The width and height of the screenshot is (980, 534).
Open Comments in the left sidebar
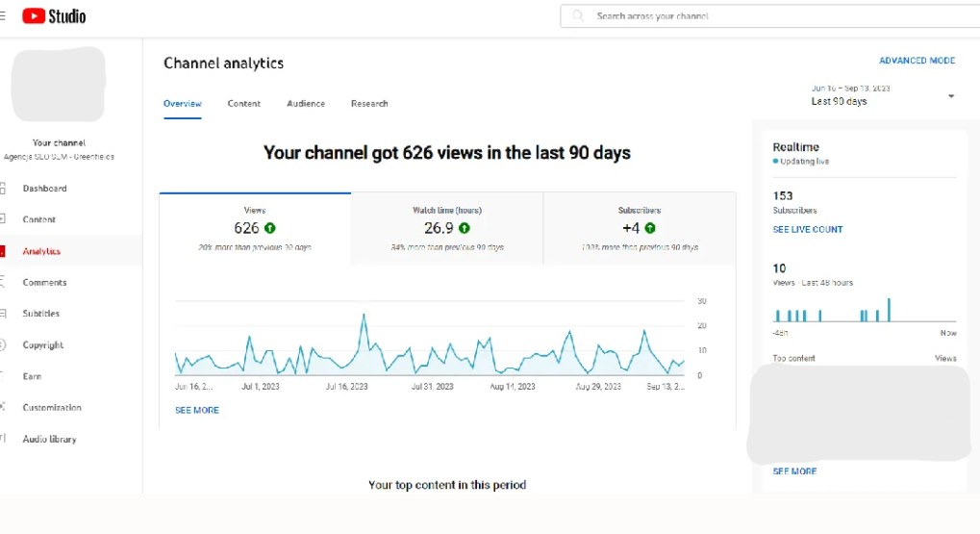44,283
